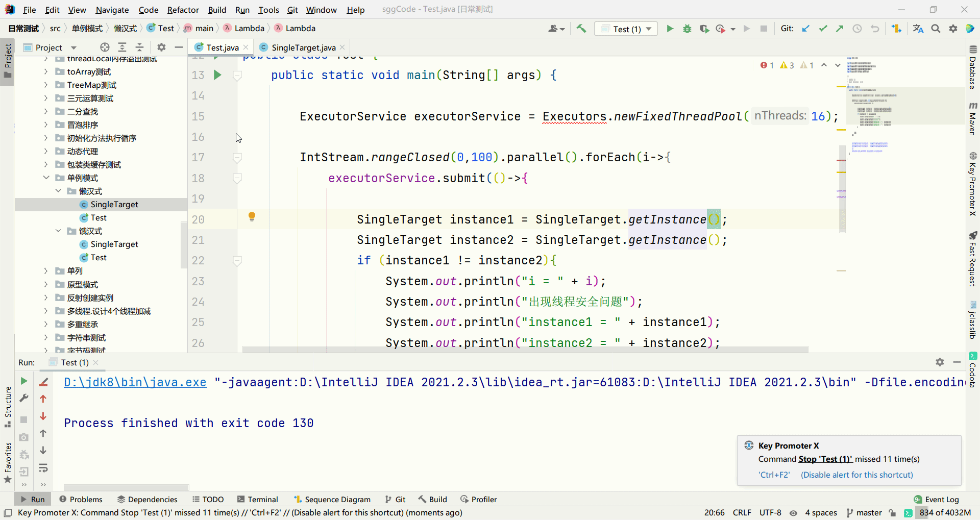Screen dimensions: 980x520
Task: Rollback changes with the undo arrow icon
Action: 875,29
